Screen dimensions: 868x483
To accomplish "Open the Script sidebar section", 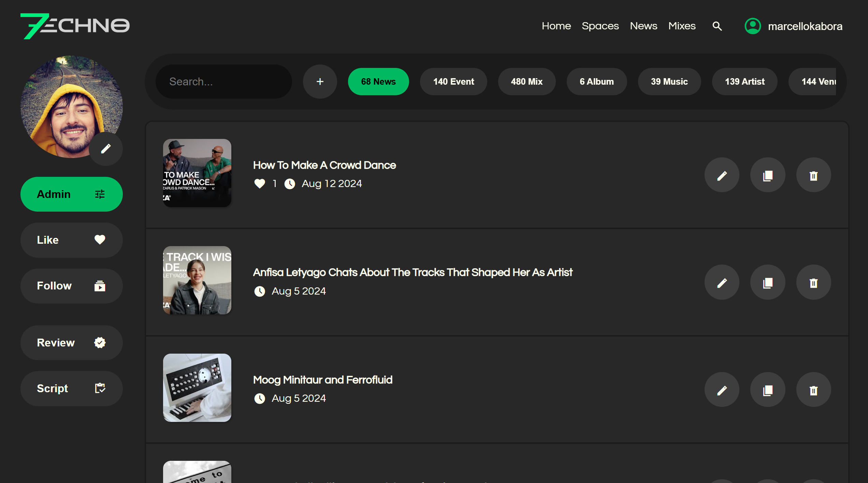I will [x=72, y=388].
